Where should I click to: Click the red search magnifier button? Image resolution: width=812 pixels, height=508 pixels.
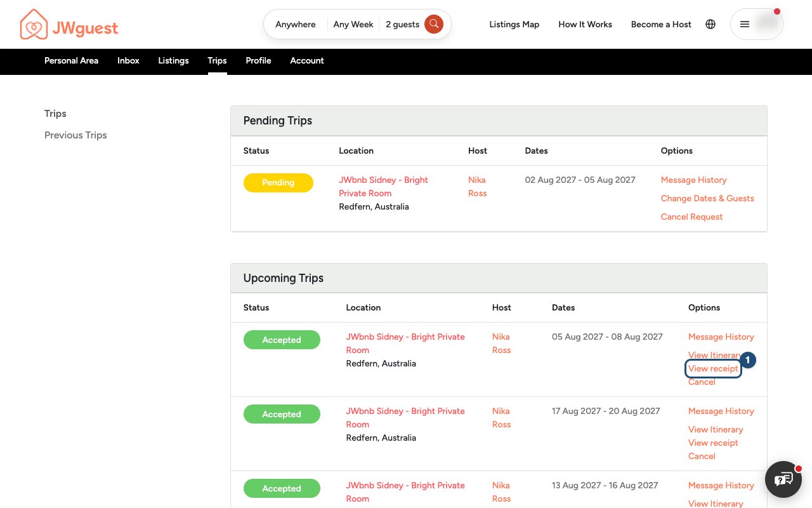coord(434,24)
